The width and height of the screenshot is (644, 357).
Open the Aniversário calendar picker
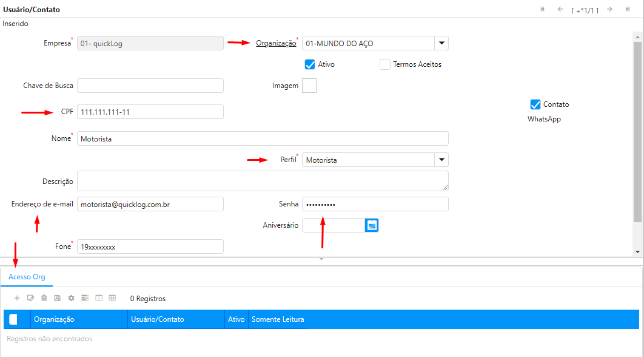pos(372,225)
